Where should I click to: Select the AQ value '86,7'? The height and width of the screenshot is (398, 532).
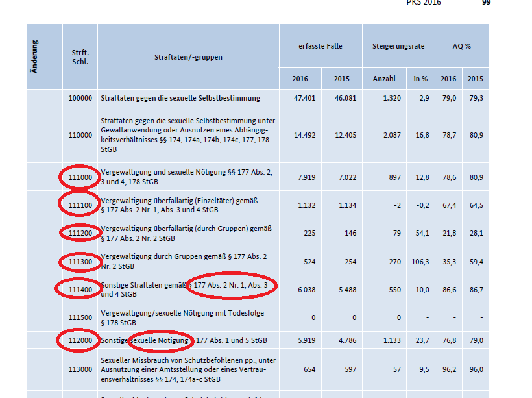[x=476, y=290]
